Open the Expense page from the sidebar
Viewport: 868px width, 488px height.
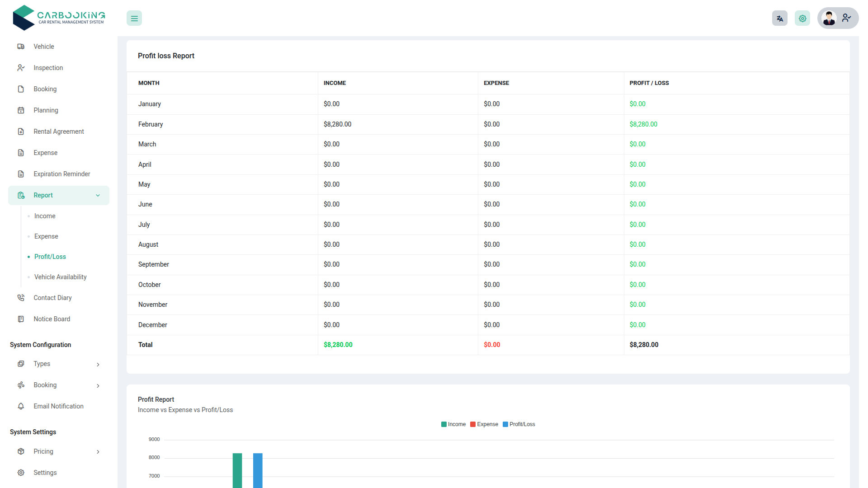point(45,153)
